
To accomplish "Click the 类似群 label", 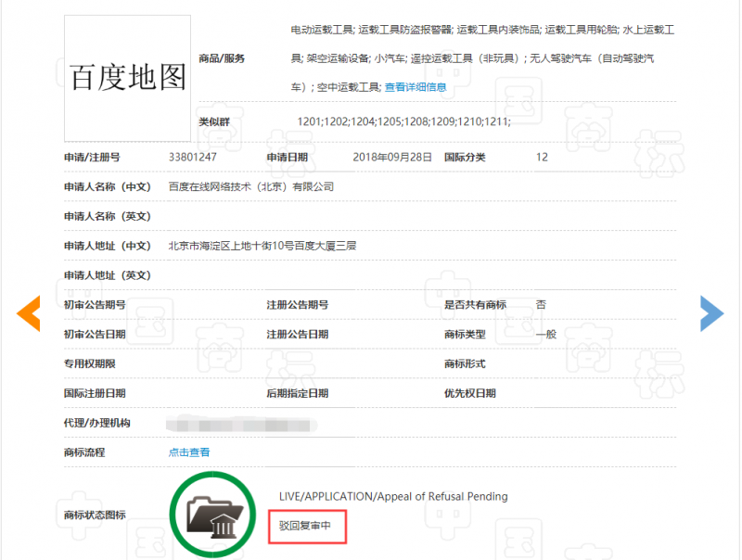I will coord(214,121).
